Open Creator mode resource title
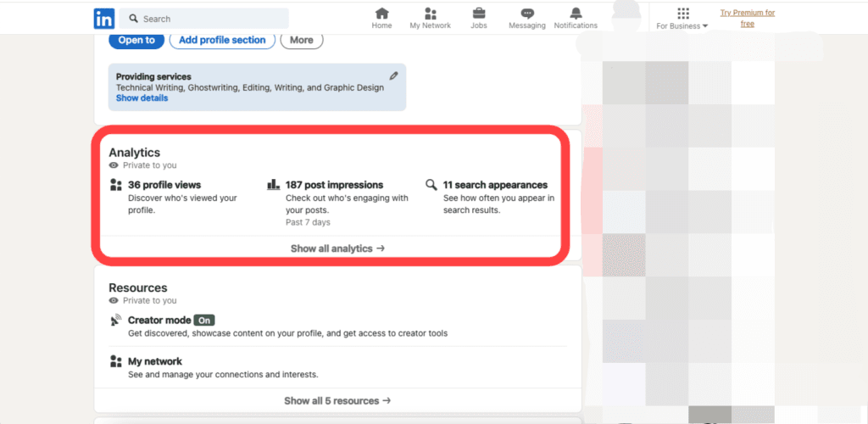868x424 pixels. point(159,320)
